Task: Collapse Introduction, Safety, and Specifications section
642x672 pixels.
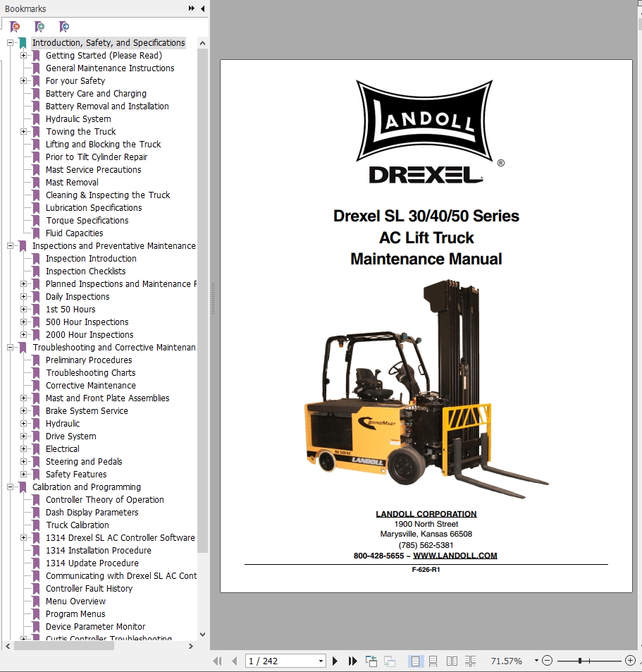Action: pos(11,42)
